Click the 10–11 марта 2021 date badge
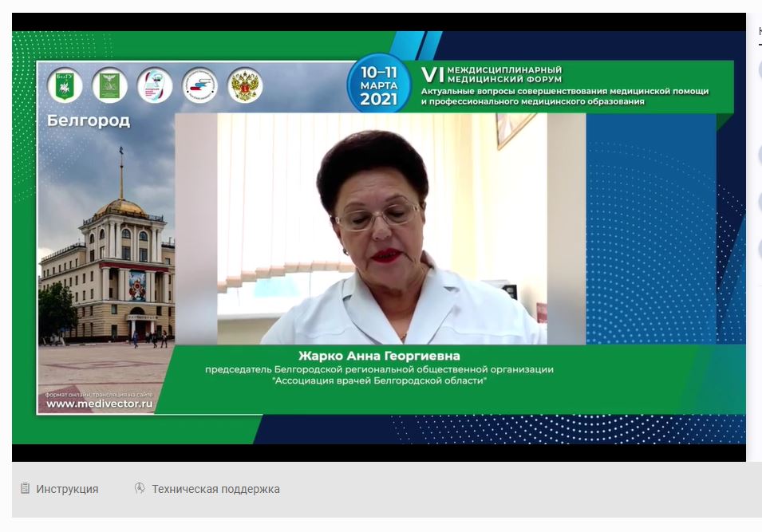The image size is (762, 532). coord(378,85)
